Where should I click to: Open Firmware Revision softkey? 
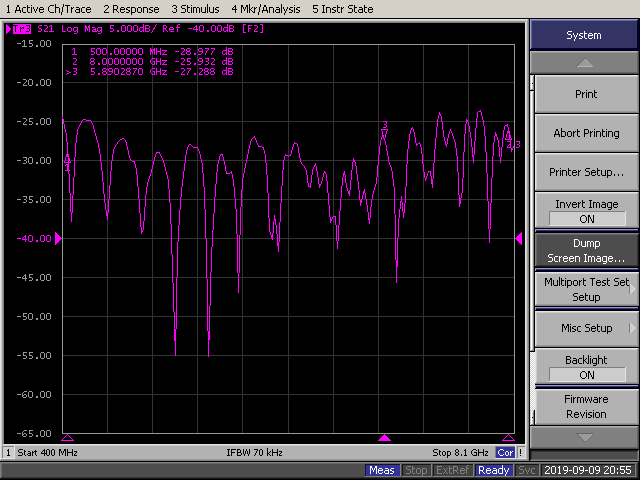click(x=586, y=406)
